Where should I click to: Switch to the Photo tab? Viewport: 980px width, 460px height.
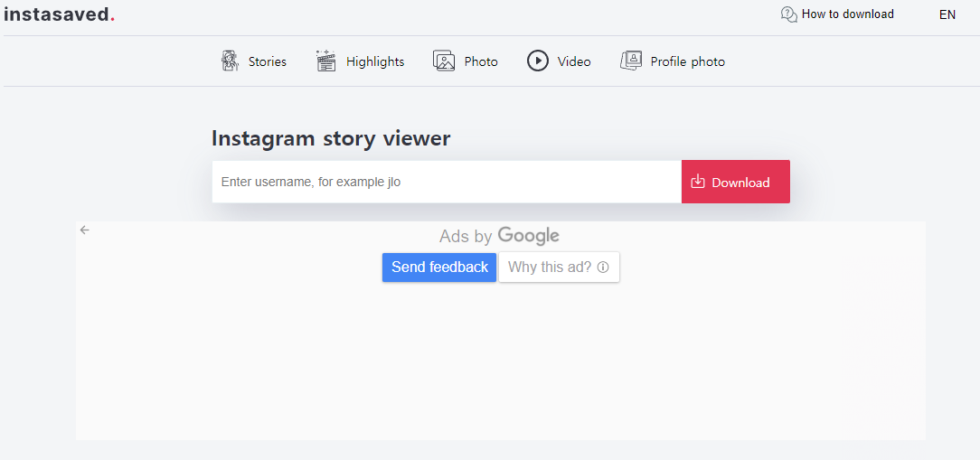tap(481, 61)
